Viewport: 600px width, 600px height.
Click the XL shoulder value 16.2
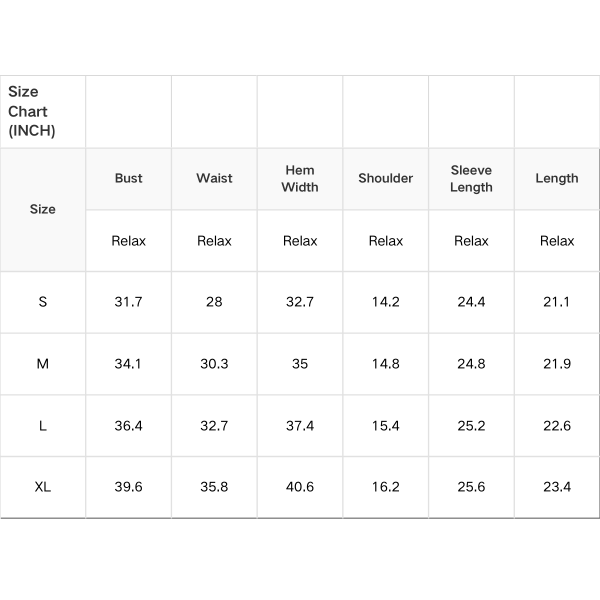[385, 487]
